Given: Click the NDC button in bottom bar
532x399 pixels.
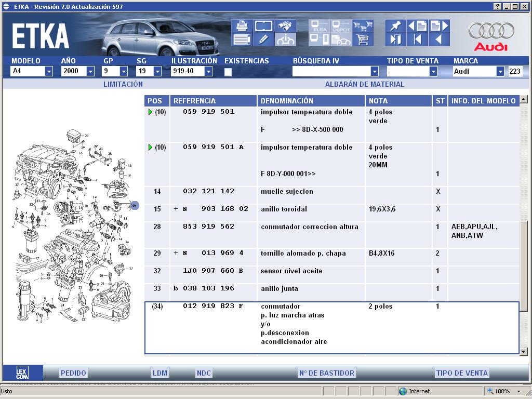Looking at the screenshot, I should point(204,373).
